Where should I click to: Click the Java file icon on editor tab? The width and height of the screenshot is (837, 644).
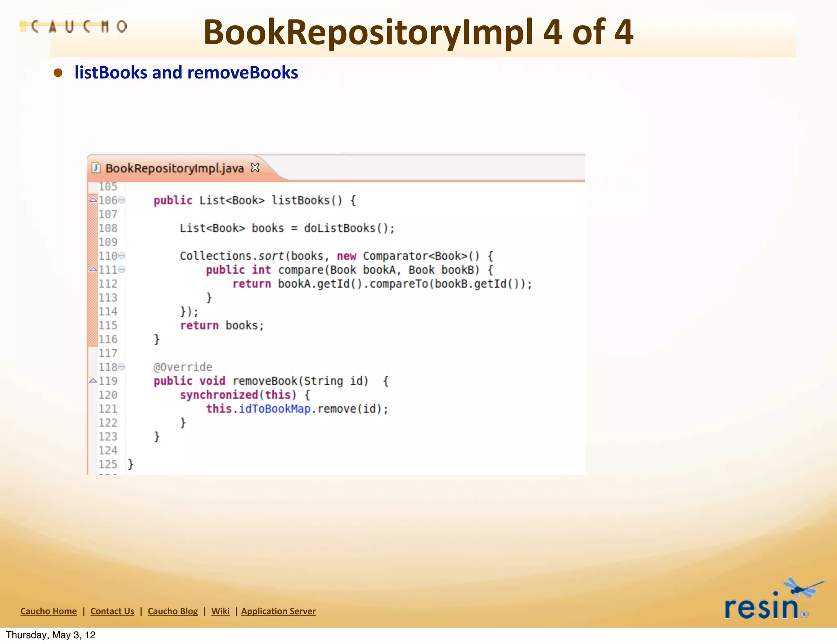tap(96, 168)
